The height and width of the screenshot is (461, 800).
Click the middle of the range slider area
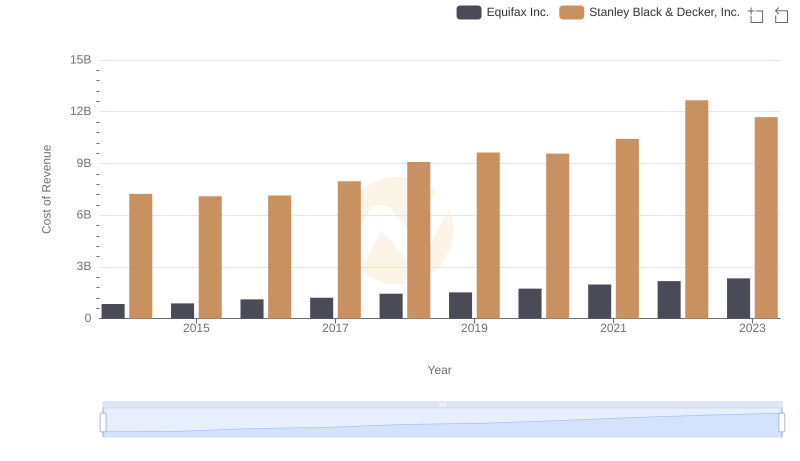pos(442,423)
